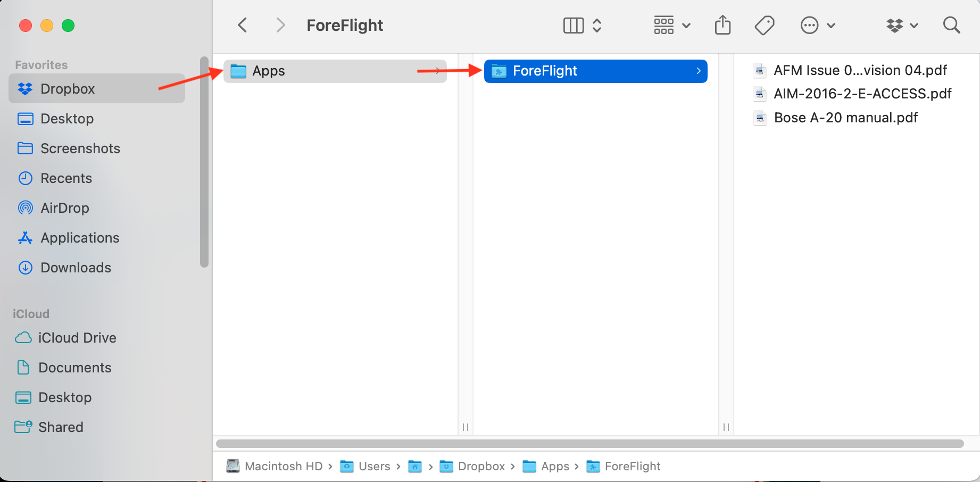Click the Downloads sidebar icon
980x482 pixels.
coord(25,268)
